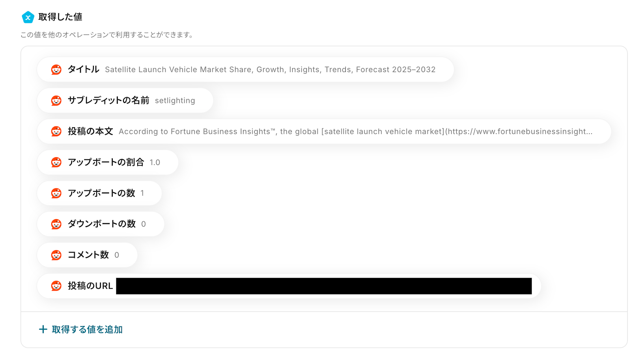Click the アップボートの数 label

101,193
